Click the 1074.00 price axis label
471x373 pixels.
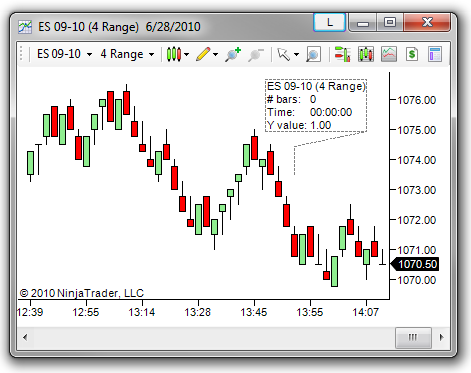[417, 160]
